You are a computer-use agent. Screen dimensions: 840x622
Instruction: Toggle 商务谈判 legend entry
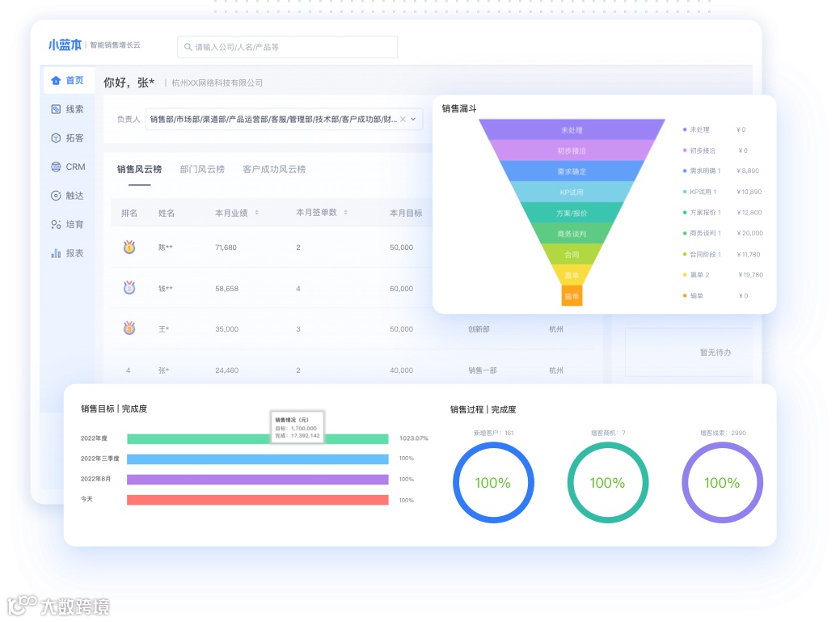pos(702,233)
